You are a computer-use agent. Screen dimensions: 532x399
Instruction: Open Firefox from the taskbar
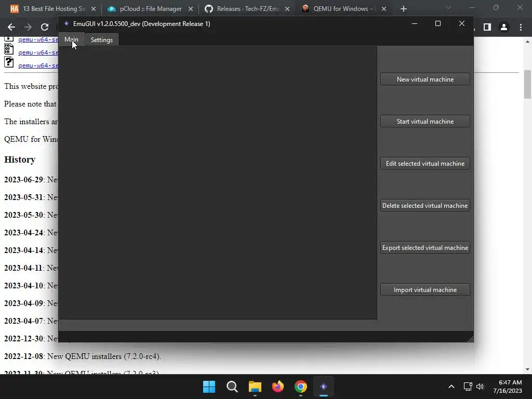coord(278,387)
